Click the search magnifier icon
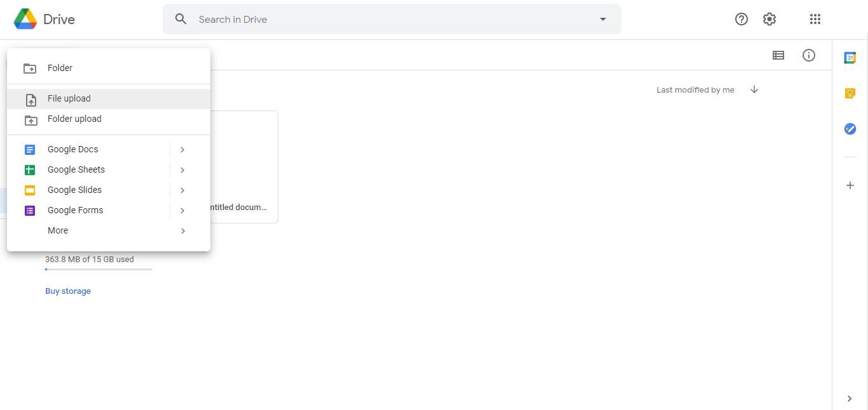This screenshot has width=868, height=410. pos(181,19)
